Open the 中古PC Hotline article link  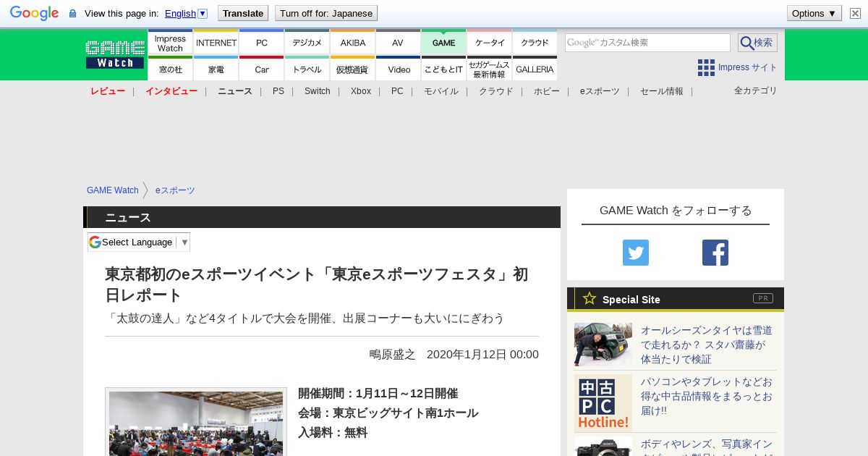(x=707, y=396)
